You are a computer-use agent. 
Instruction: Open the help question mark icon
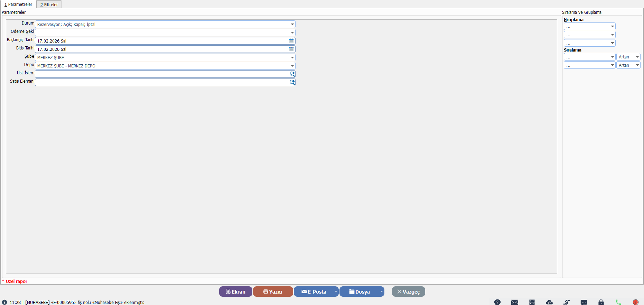(497, 302)
